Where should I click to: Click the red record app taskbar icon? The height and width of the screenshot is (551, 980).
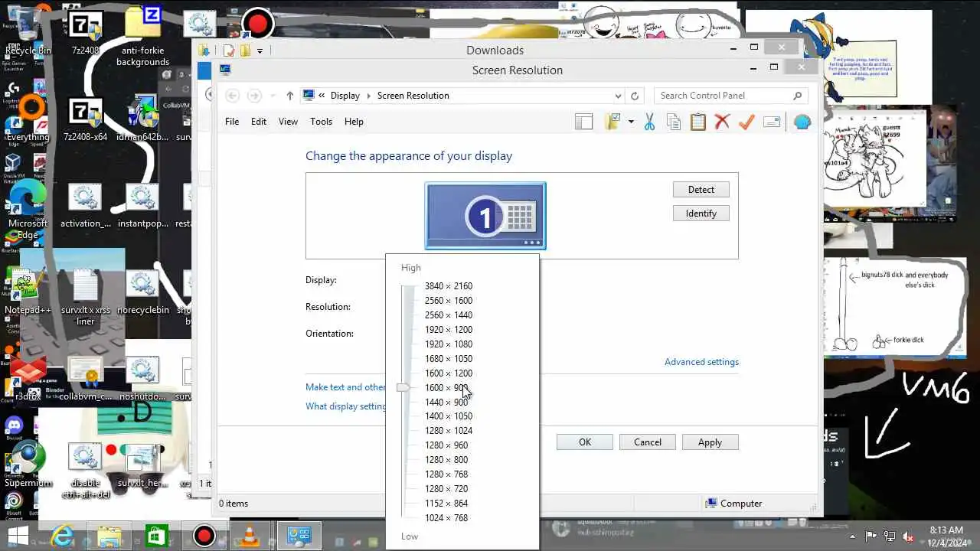[204, 536]
